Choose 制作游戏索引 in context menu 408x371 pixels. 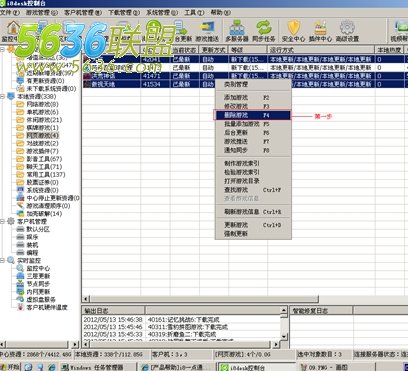[x=253, y=164]
